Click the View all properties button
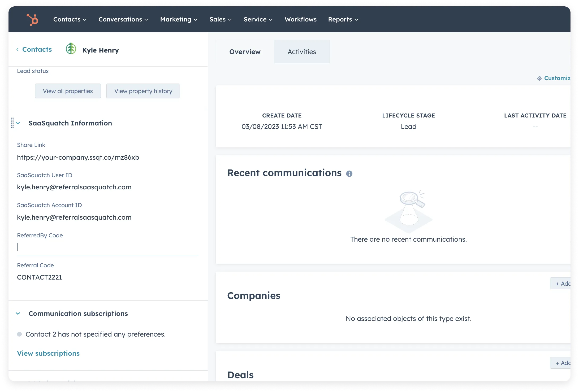This screenshot has width=579, height=392. [x=68, y=91]
